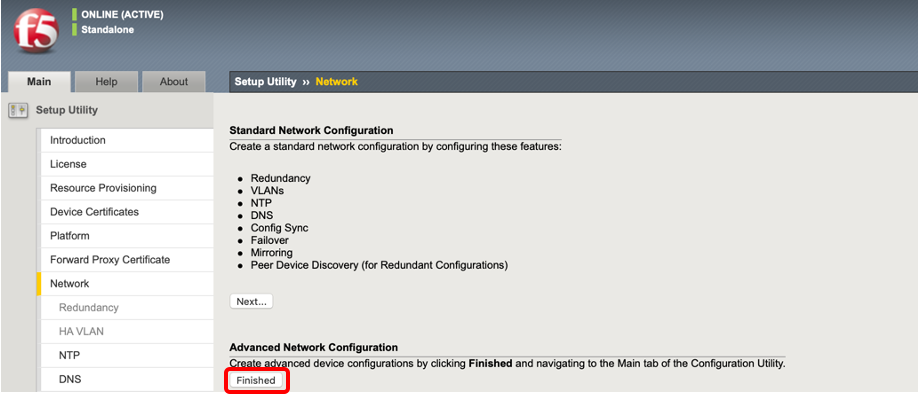Click the Standard Network Configuration heading
Viewport: 918px width, 394px height.
[311, 130]
